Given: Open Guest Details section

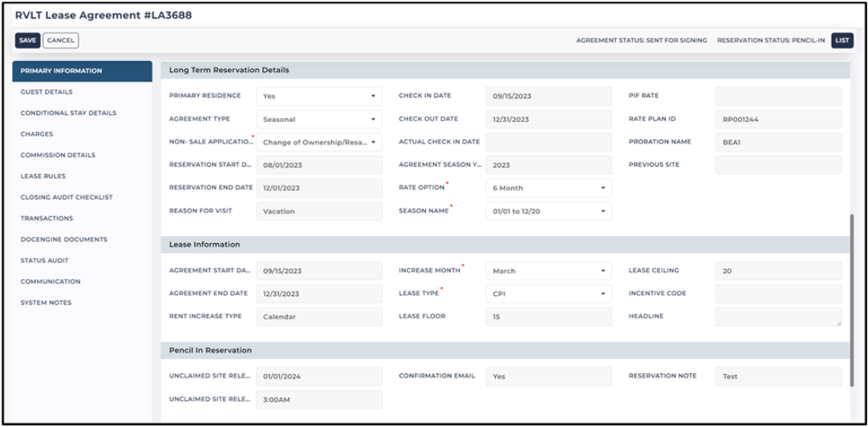Looking at the screenshot, I should (47, 92).
